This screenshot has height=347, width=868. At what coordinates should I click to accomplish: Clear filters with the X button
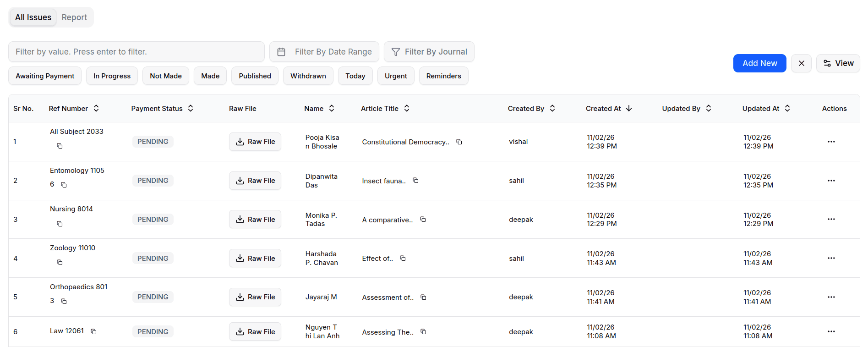point(801,63)
